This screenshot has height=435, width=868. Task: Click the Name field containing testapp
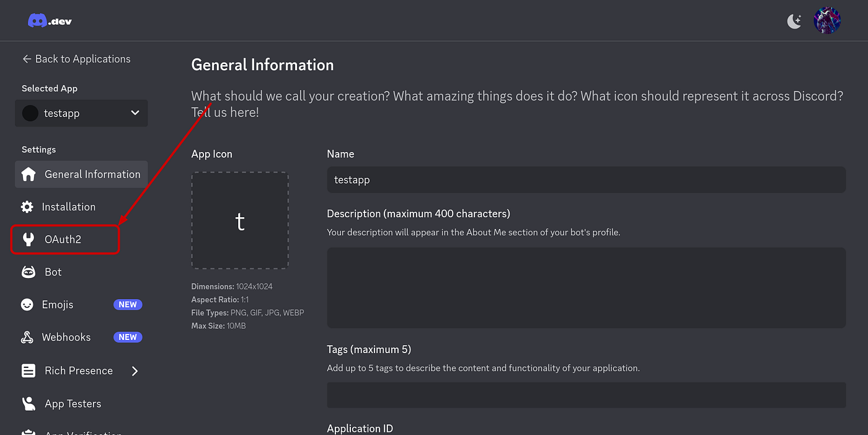(586, 179)
